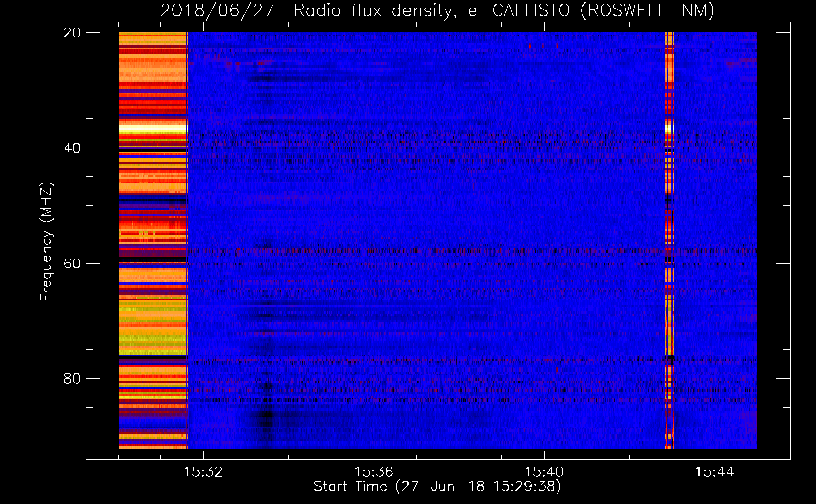Click the 15:36 time tick label
816x504 pixels.
(x=374, y=472)
